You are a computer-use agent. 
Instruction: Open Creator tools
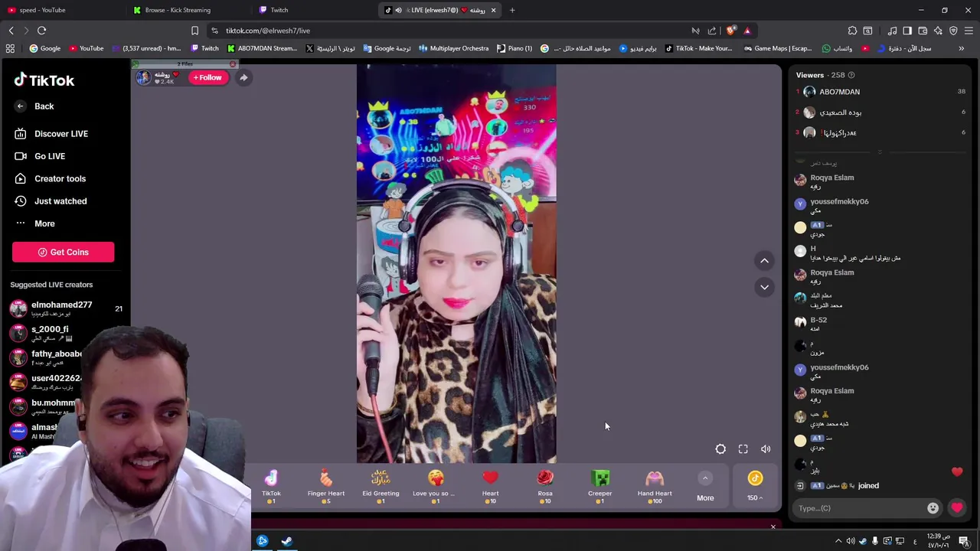pos(50,178)
